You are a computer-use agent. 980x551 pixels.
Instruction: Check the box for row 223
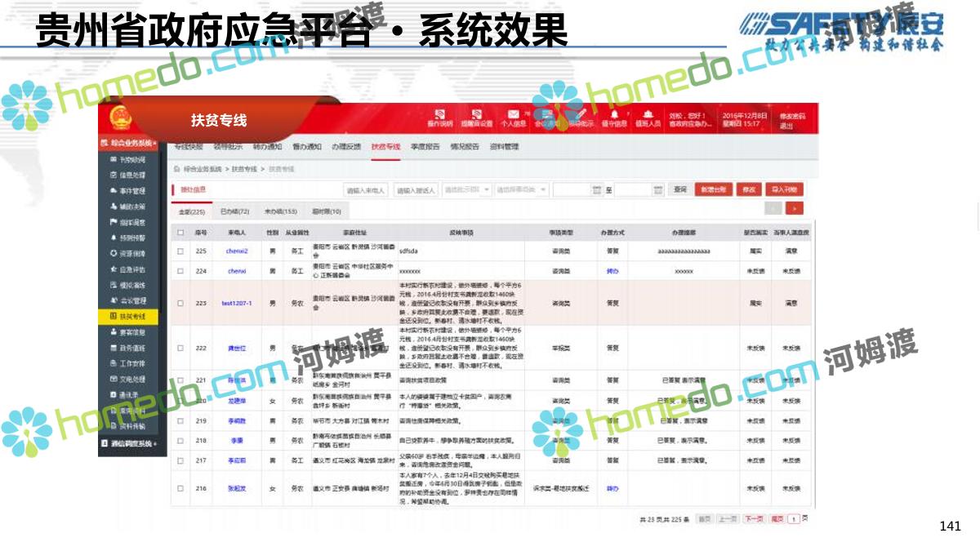pyautogui.click(x=180, y=303)
